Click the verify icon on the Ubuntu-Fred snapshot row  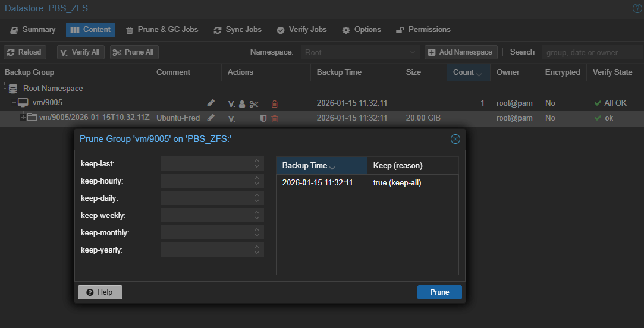[x=232, y=119]
